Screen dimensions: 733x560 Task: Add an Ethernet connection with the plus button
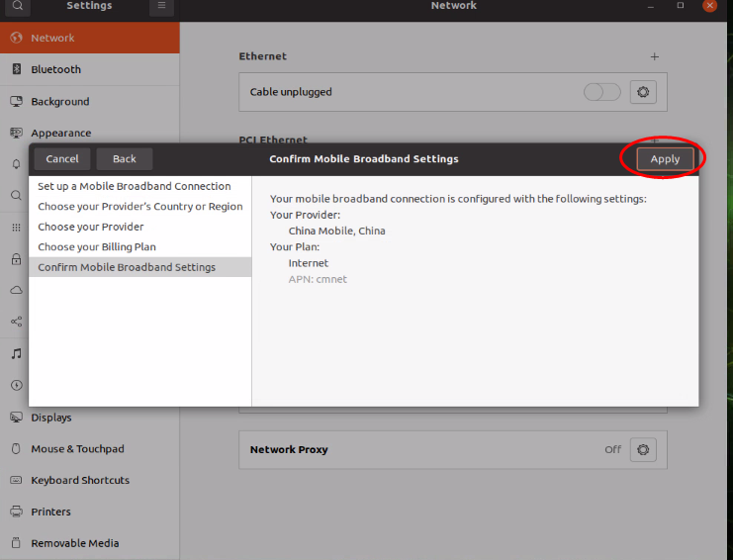click(655, 56)
